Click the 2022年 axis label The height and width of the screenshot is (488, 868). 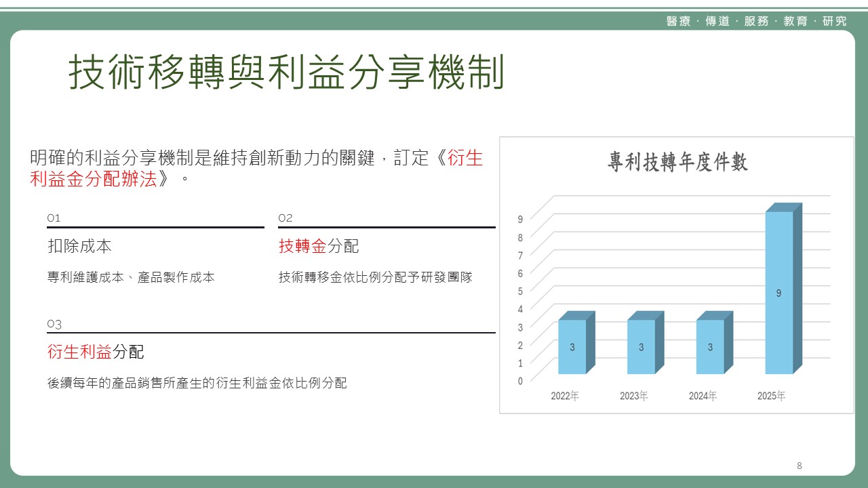click(x=565, y=396)
